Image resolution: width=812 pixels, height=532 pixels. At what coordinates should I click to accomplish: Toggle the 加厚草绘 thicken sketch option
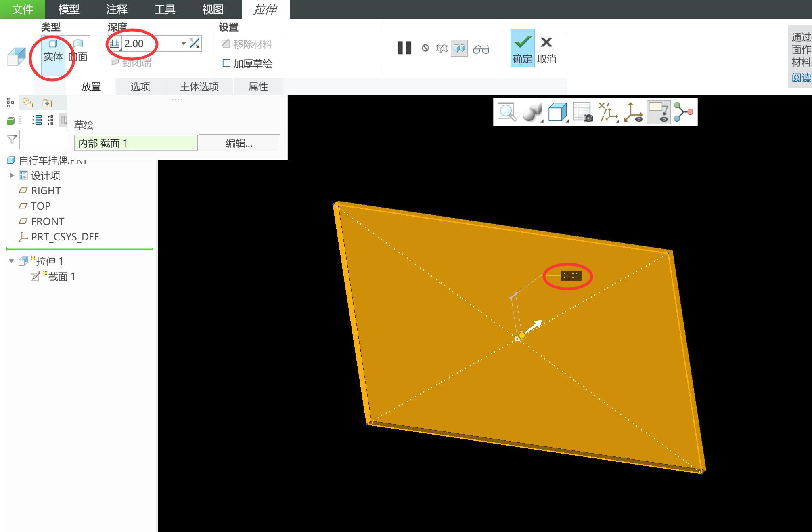coord(247,63)
